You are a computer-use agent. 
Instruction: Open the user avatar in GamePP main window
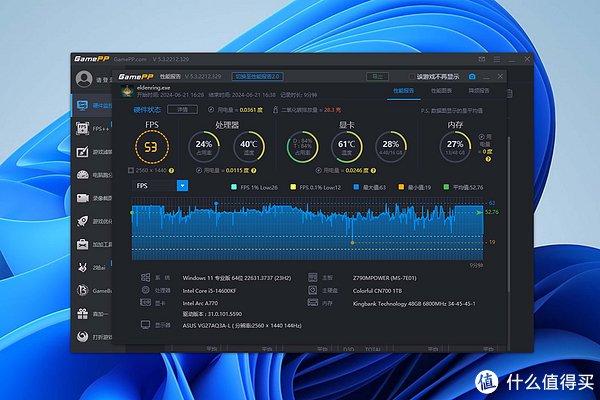[x=84, y=79]
